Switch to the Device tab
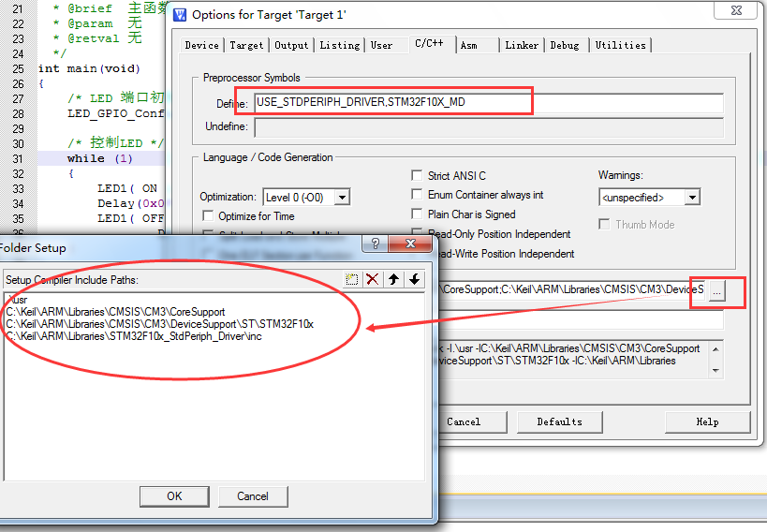The image size is (767, 532). (201, 45)
